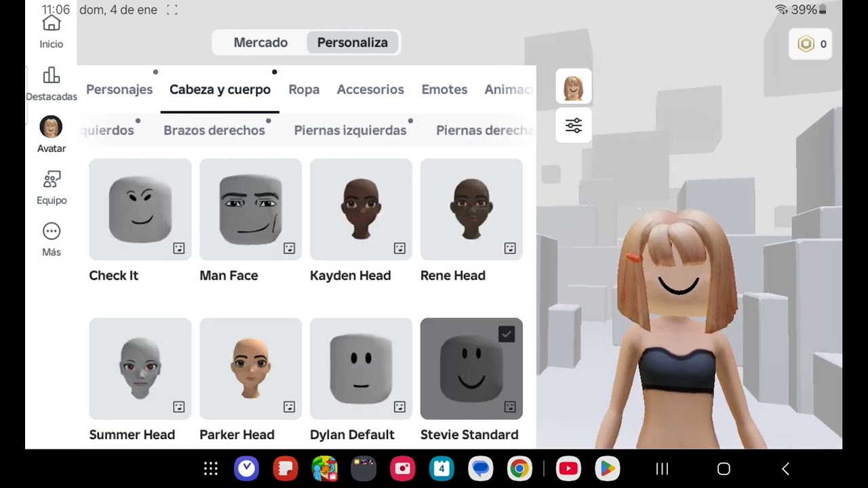Tap the face type badge on Man Face
Screen dimensions: 868x488
[x=290, y=248]
